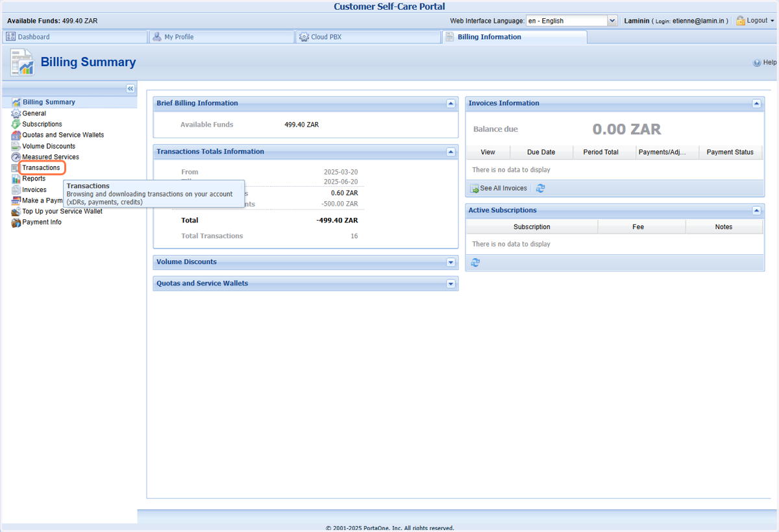This screenshot has height=532, width=779.
Task: Click the Help link
Action: (x=769, y=63)
